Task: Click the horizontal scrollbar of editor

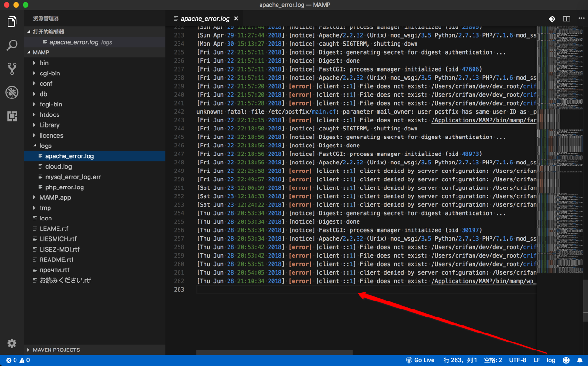Action: coord(274,352)
